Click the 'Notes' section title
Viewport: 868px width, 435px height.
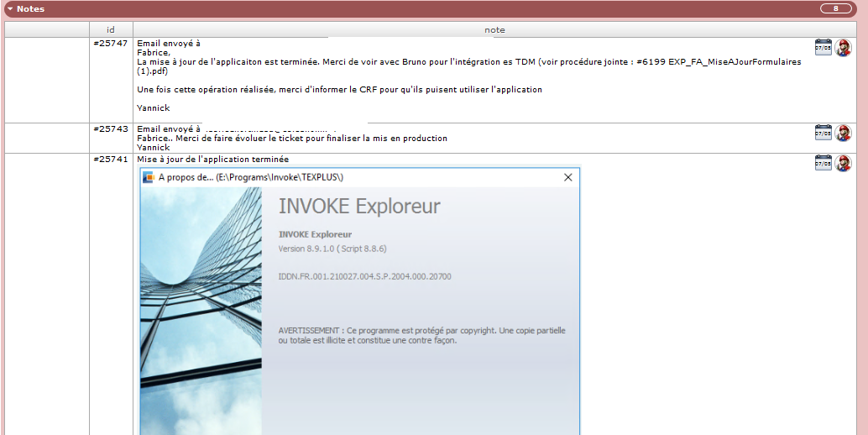31,9
